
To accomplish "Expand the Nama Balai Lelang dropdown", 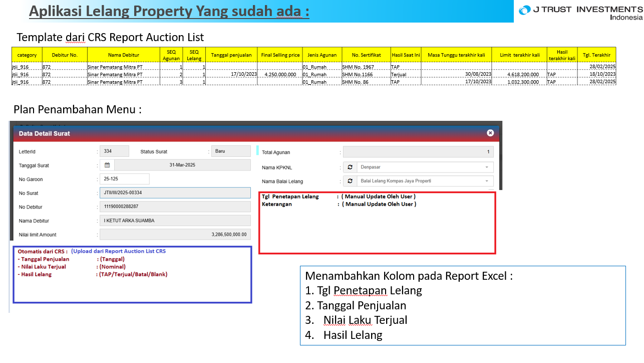I will pyautogui.click(x=486, y=181).
